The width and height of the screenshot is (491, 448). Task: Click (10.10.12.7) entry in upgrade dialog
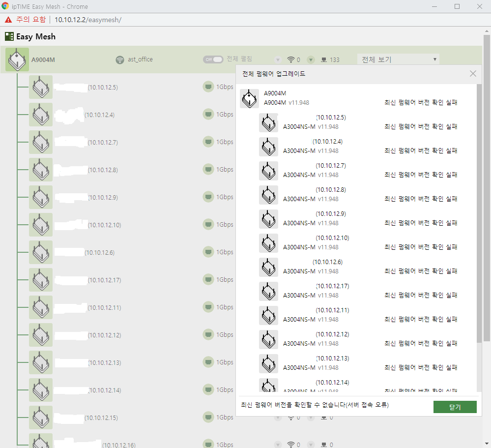pyautogui.click(x=331, y=166)
